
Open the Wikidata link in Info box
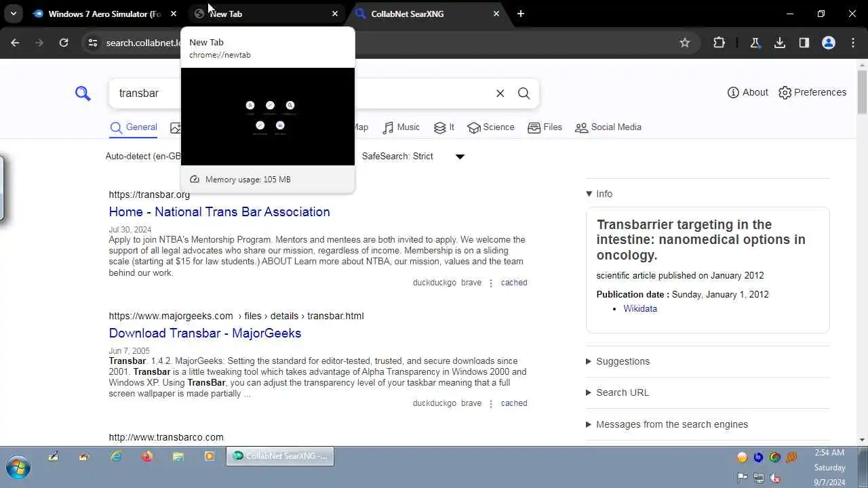pyautogui.click(x=640, y=308)
